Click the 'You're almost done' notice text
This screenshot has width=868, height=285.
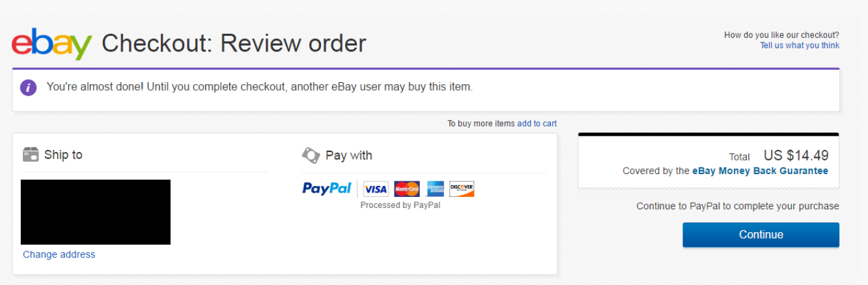pyautogui.click(x=260, y=87)
